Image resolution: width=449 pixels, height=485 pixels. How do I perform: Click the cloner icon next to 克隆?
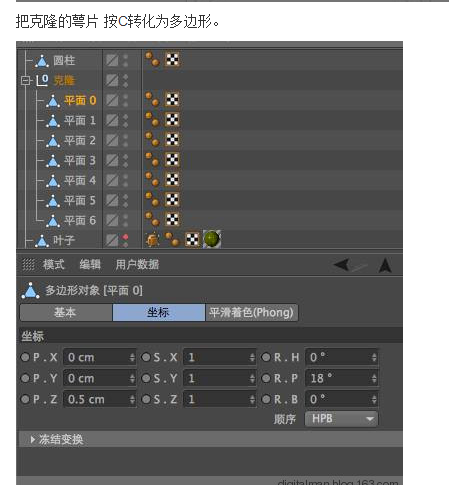43,80
